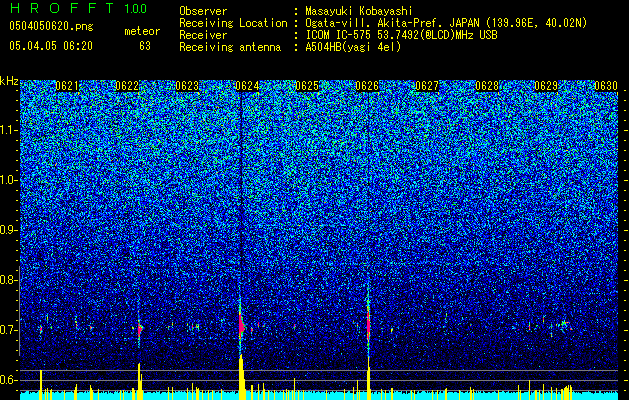Click the kHz axis unit label
This screenshot has width=629, height=400.
pos(9,81)
